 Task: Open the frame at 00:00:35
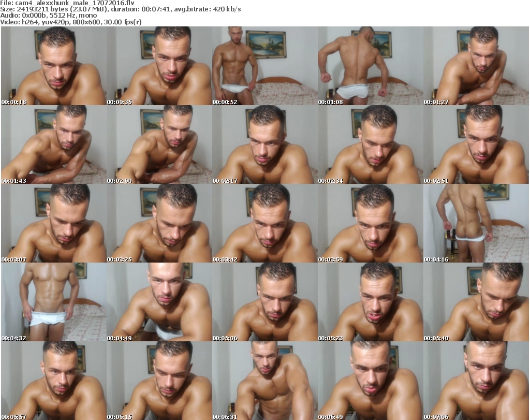coord(159,66)
